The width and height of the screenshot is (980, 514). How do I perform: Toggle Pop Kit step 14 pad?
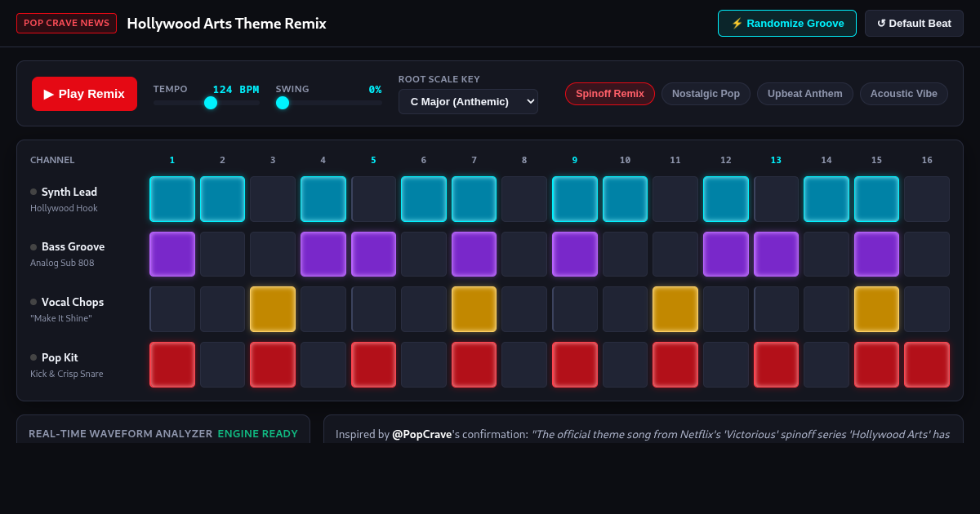(826, 365)
